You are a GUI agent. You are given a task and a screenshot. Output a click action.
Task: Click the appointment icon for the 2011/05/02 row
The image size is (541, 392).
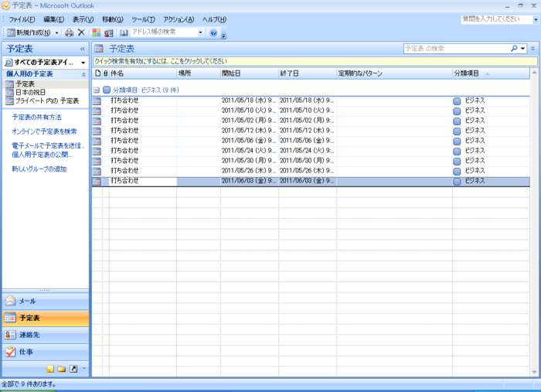(97, 121)
